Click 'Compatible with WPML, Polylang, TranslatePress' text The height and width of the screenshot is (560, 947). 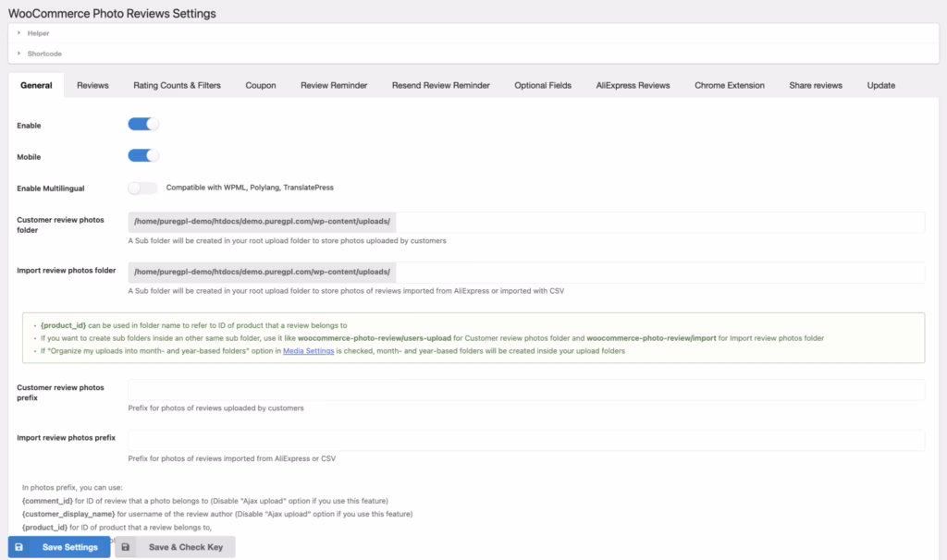[250, 188]
